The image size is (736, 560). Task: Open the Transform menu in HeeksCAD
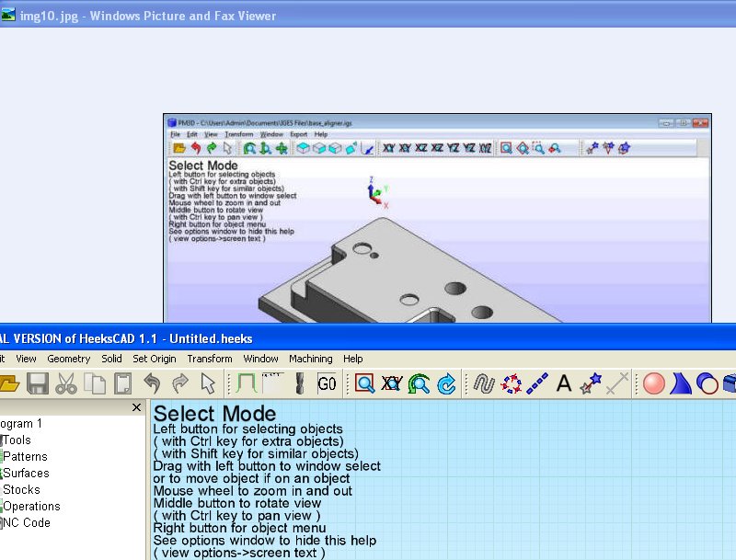[210, 359]
